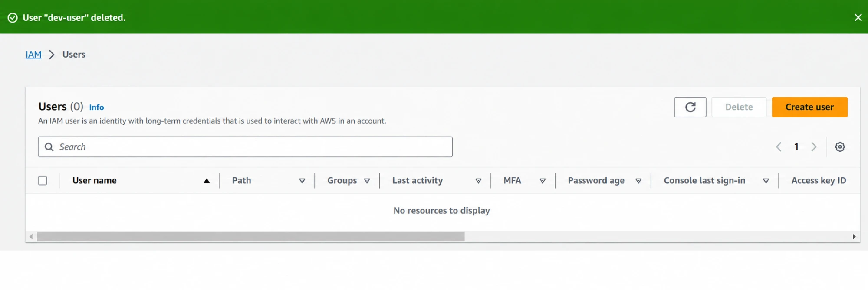Click the horizontal scrollbar thumb
The image size is (868, 290).
pos(251,237)
